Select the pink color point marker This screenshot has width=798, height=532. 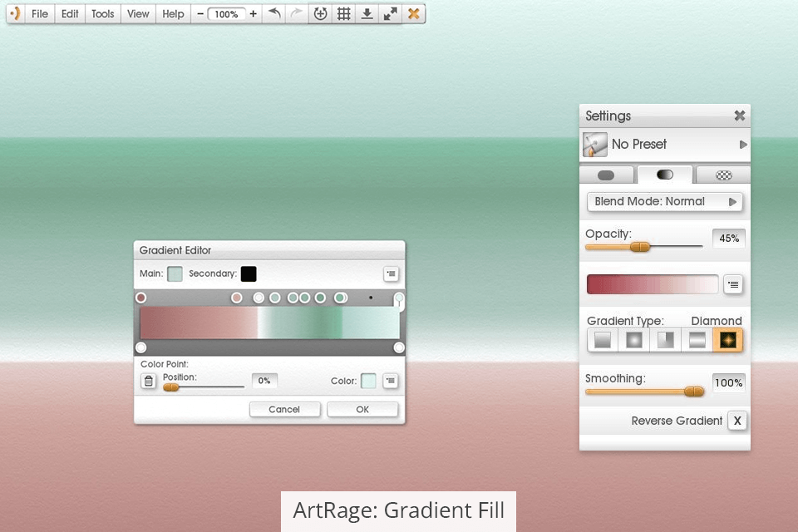click(x=237, y=298)
